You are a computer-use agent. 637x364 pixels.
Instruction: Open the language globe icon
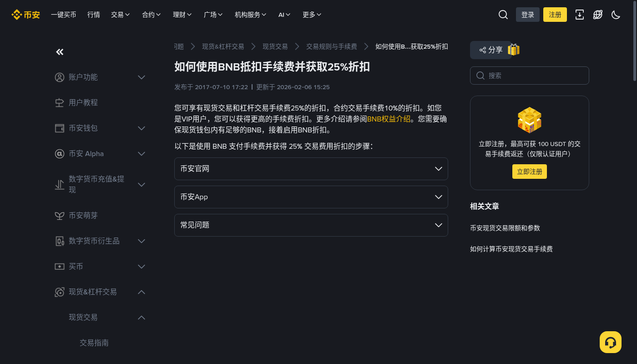coord(598,15)
